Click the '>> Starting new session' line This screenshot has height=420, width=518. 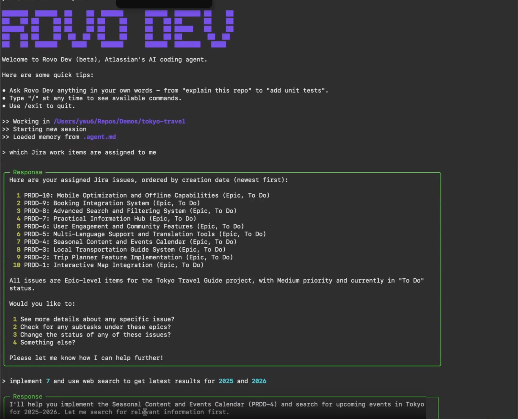click(44, 129)
